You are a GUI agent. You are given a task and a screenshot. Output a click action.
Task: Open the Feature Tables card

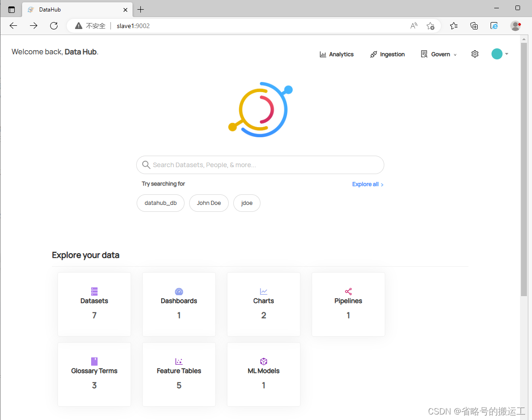(179, 374)
